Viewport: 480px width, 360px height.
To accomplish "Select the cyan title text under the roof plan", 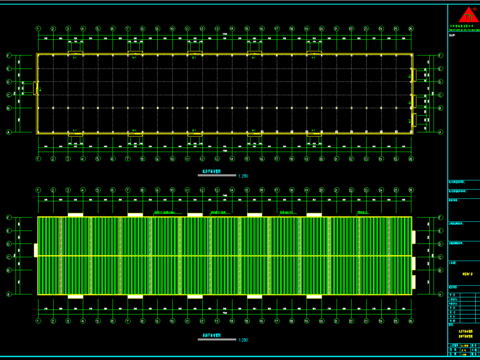I will click(x=212, y=335).
